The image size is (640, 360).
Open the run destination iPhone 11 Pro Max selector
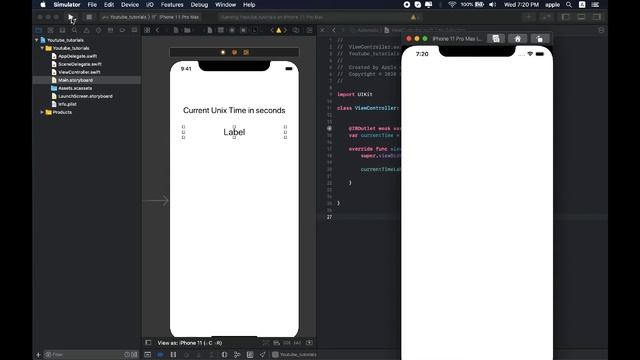(x=178, y=17)
